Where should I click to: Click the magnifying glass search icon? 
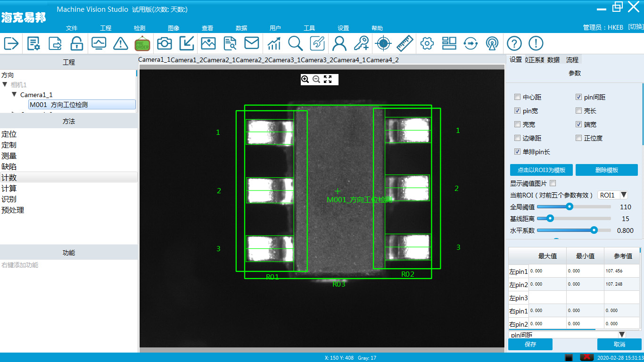296,43
